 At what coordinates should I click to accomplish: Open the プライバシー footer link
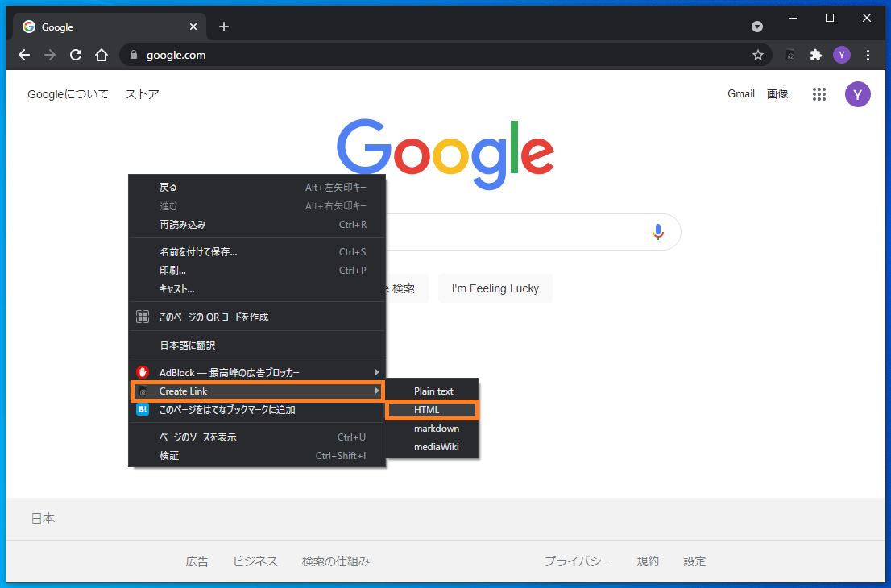tap(578, 561)
